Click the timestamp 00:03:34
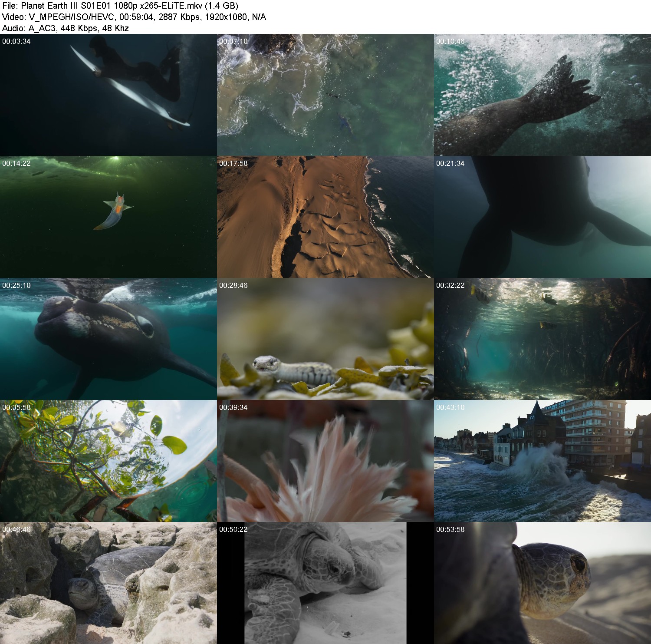The width and height of the screenshot is (651, 644). (x=16, y=41)
